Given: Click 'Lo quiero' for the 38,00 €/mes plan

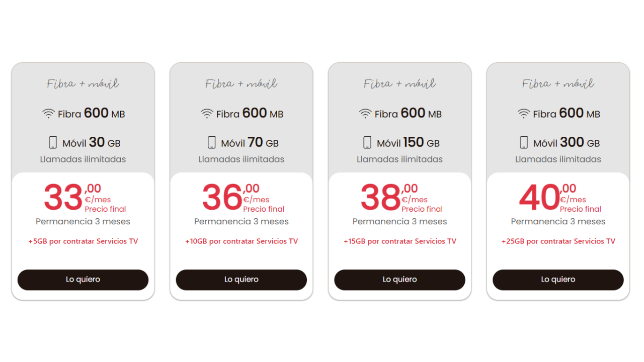Looking at the screenshot, I should click(x=400, y=280).
